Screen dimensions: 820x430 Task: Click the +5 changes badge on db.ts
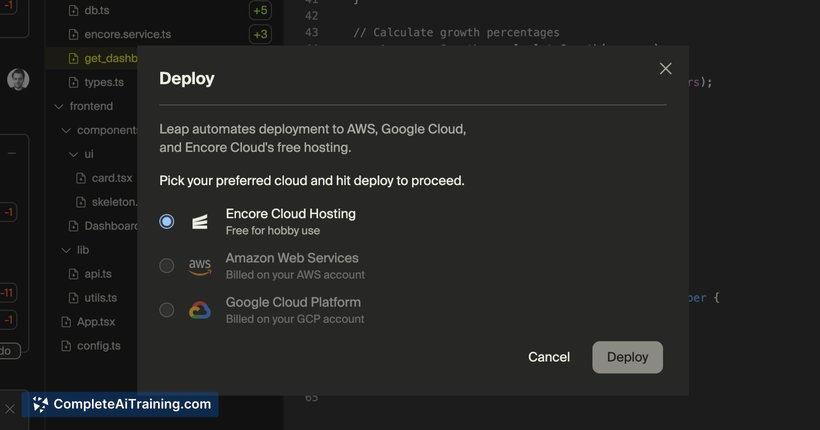(260, 10)
